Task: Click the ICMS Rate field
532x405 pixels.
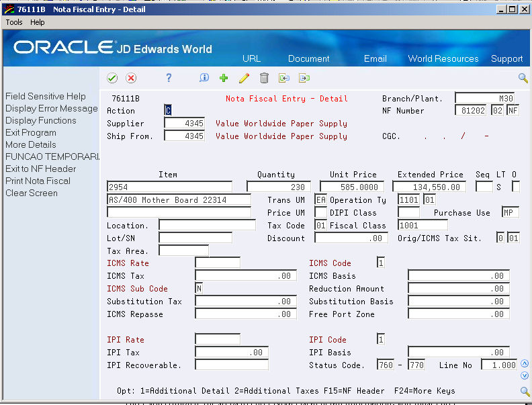Action: 218,263
